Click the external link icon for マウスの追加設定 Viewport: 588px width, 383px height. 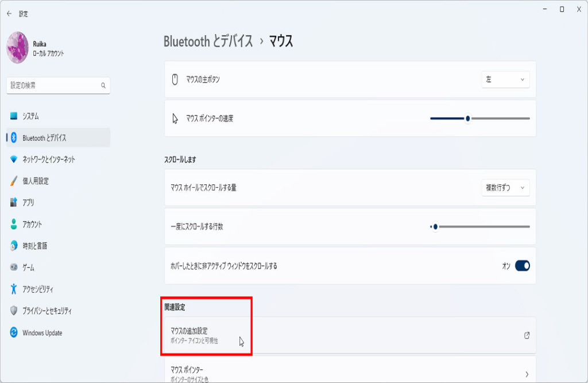527,335
